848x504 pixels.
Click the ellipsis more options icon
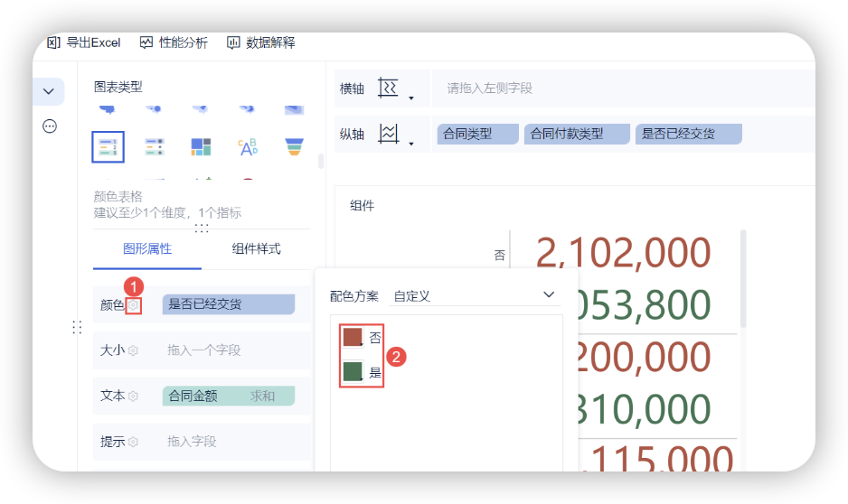51,126
